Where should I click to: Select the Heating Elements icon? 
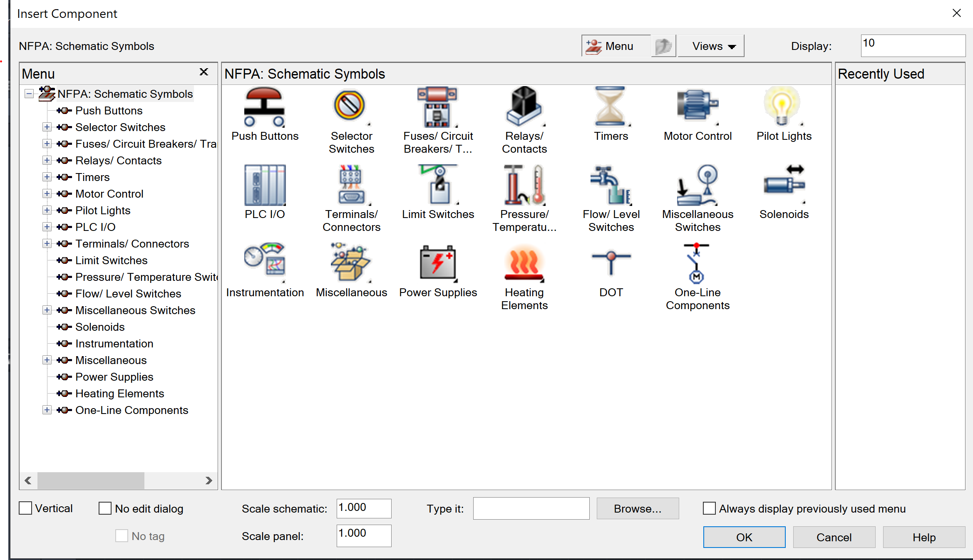point(524,263)
